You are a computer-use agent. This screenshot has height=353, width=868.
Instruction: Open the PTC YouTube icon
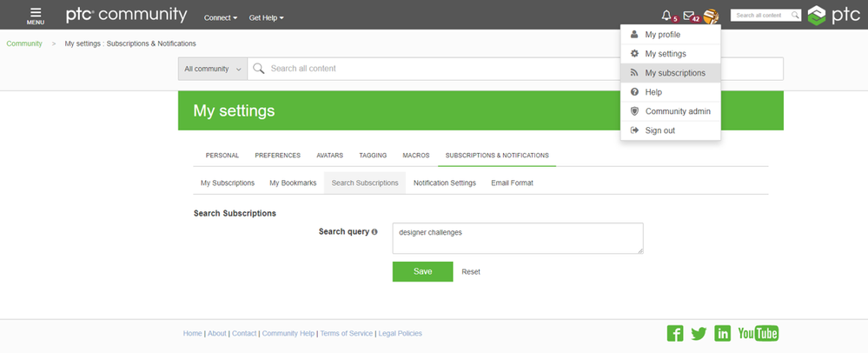(x=758, y=333)
